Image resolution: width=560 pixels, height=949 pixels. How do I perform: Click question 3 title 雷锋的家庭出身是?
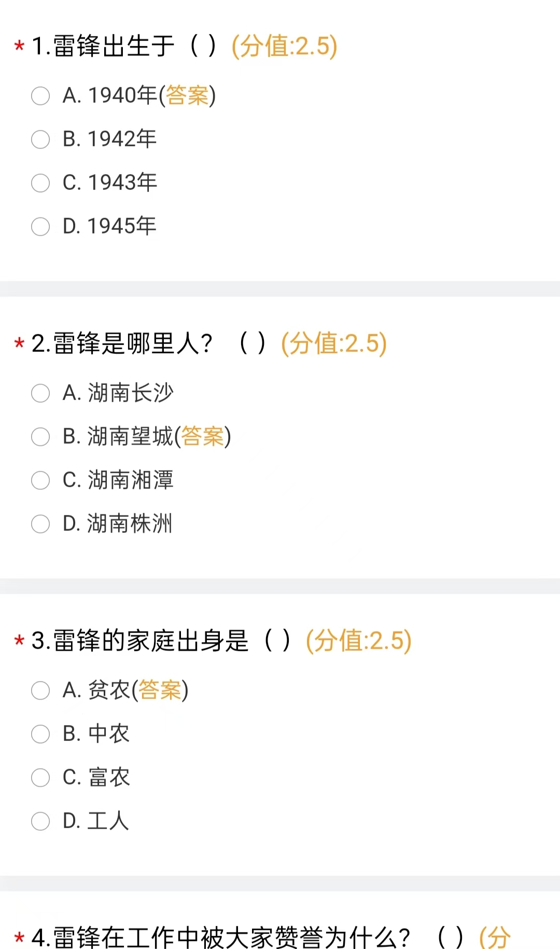(150, 641)
